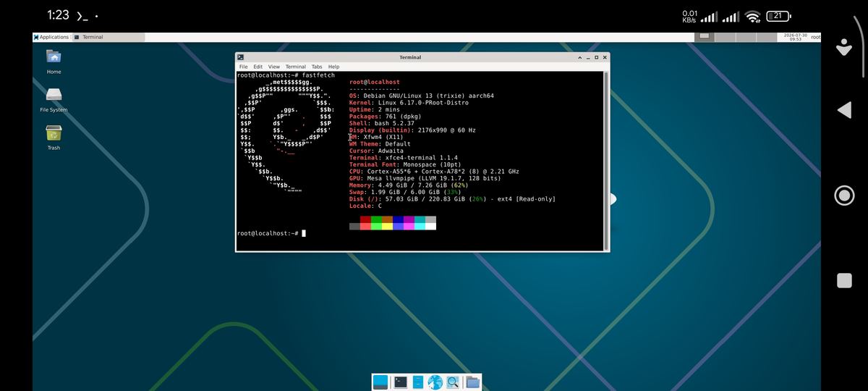This screenshot has width=868, height=391.
Task: Tap the 1:23 clock in the Android status bar
Action: pyautogui.click(x=58, y=15)
